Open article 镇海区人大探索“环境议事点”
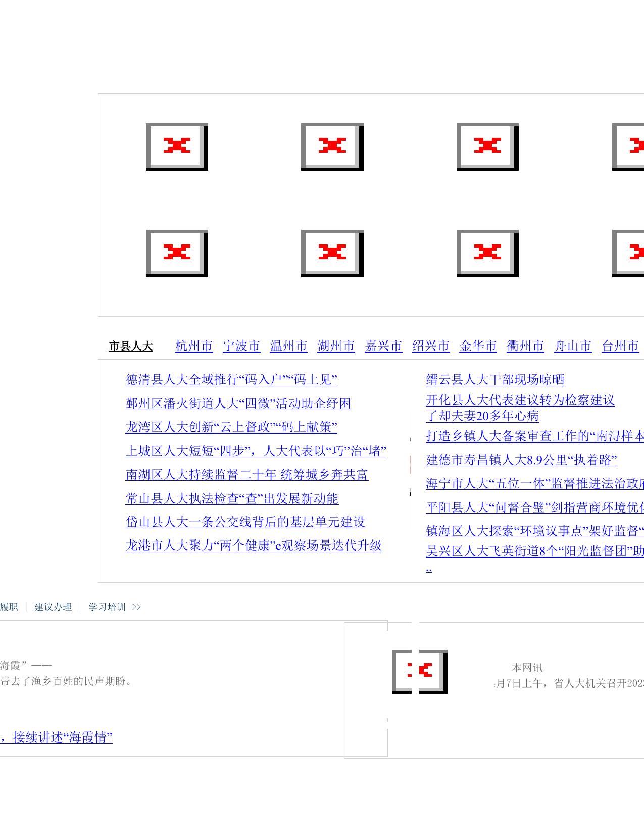644x834 pixels. 535,531
